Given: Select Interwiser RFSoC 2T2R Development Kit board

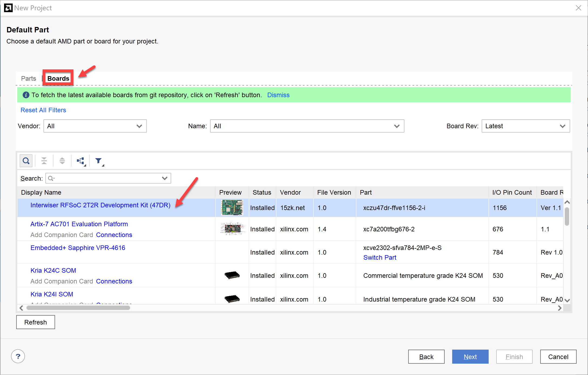Looking at the screenshot, I should [x=100, y=205].
